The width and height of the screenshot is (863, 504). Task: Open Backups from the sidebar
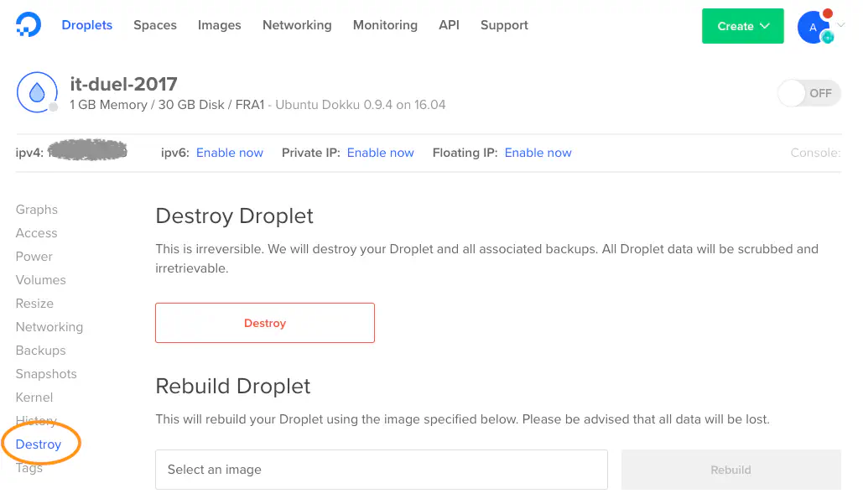coord(40,350)
